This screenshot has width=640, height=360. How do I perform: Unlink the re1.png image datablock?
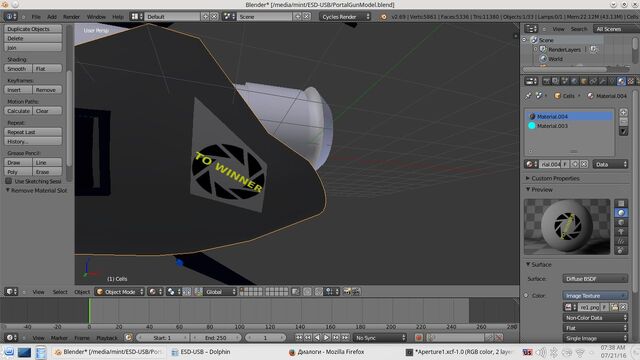623,307
